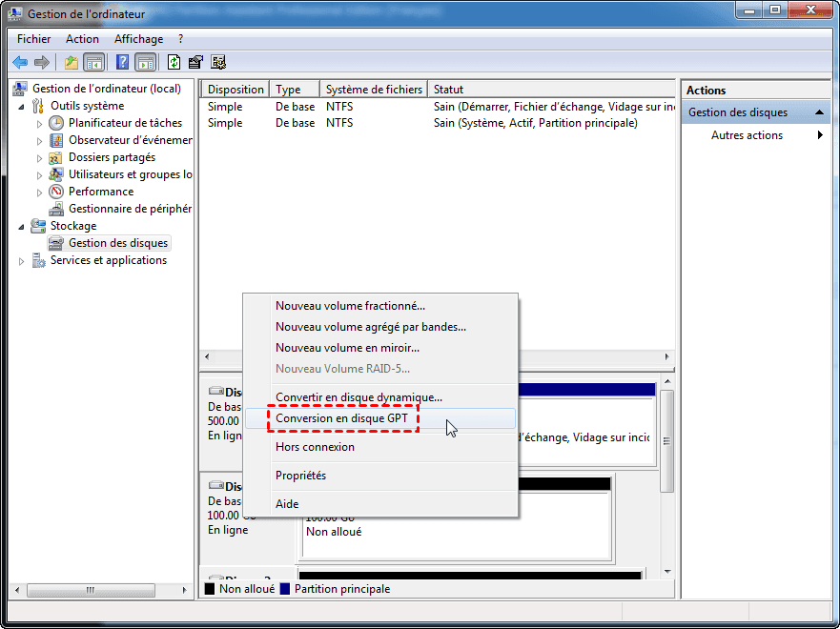This screenshot has width=840, height=629.
Task: Toggle the console tree show/hide icon
Action: 94,63
